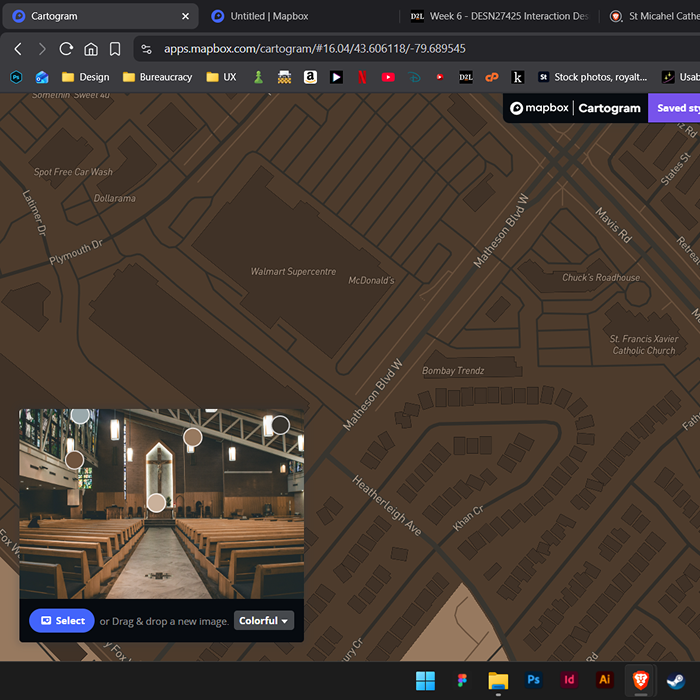Close the Cartogram tab
The width and height of the screenshot is (700, 700).
185,16
